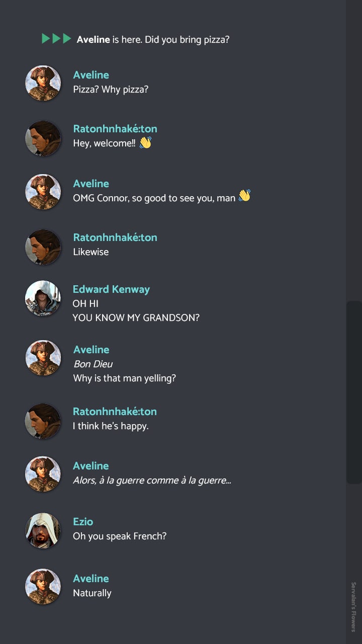Screen dimensions: 362x644
Task: Click the message 'YOU KNOW MY GRANDSON?'
Action: (x=136, y=318)
